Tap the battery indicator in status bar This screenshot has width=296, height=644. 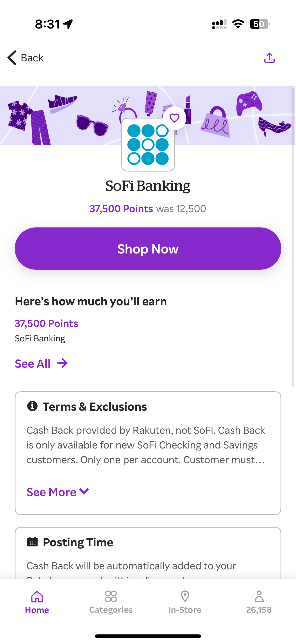pos(259,24)
